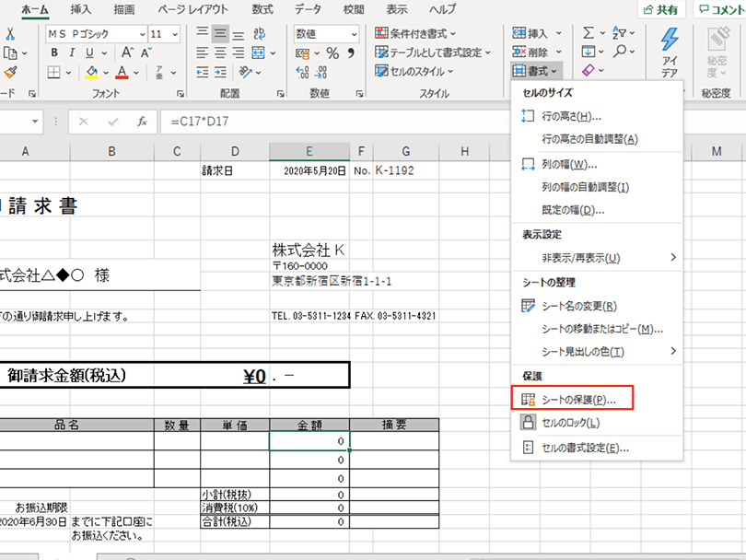The height and width of the screenshot is (560, 746).
Task: Click the insert function fx icon
Action: click(142, 122)
